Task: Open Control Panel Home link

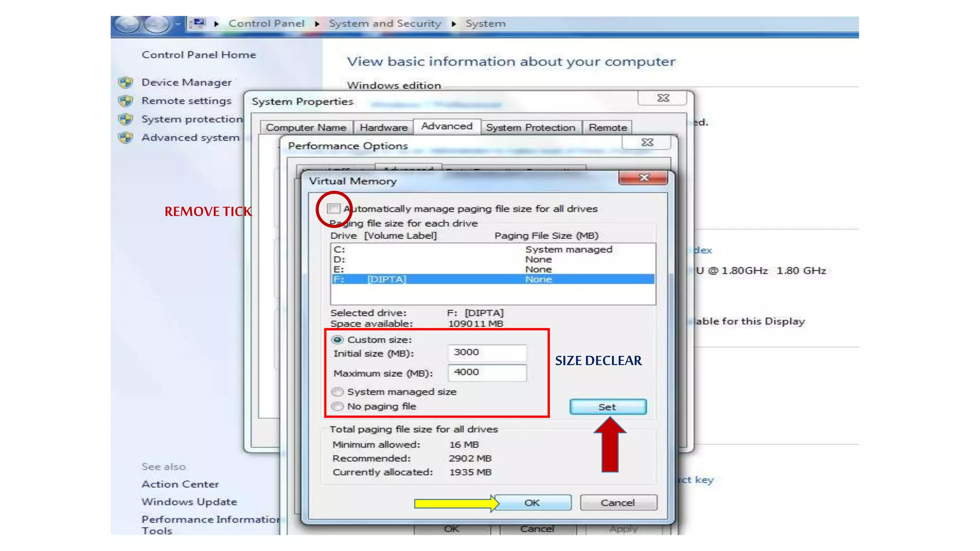Action: [199, 55]
